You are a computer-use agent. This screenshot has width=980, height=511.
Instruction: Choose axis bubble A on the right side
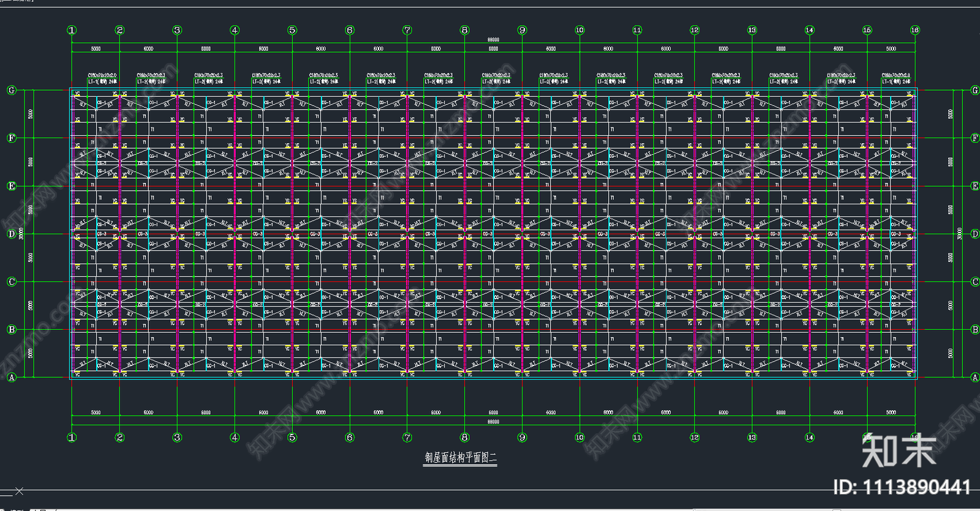(x=975, y=378)
